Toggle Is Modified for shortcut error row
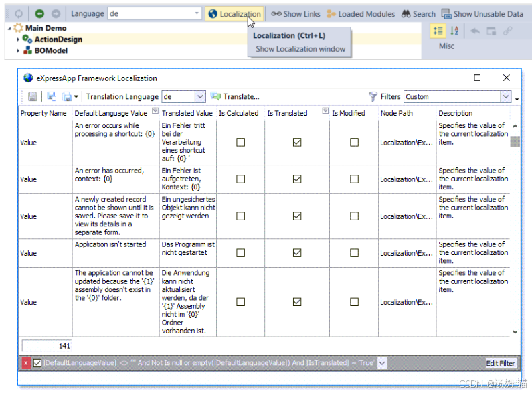This screenshot has width=532, height=393. coord(354,142)
